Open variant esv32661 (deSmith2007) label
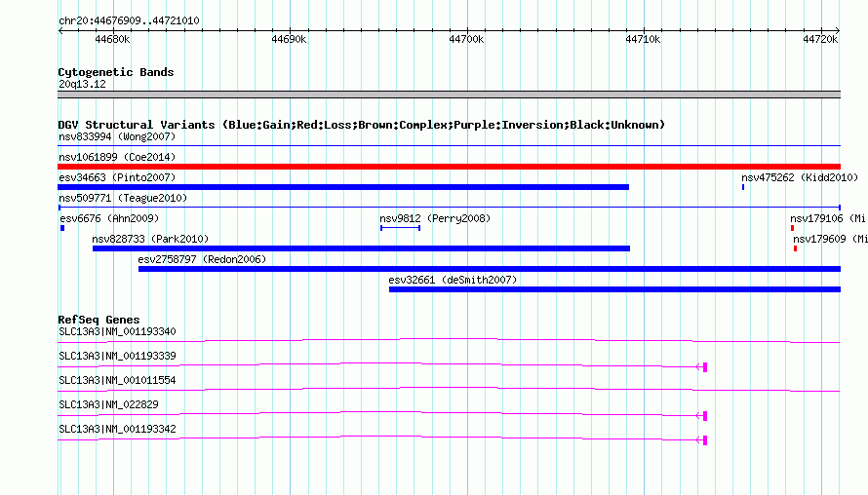868x495 pixels. (x=453, y=280)
